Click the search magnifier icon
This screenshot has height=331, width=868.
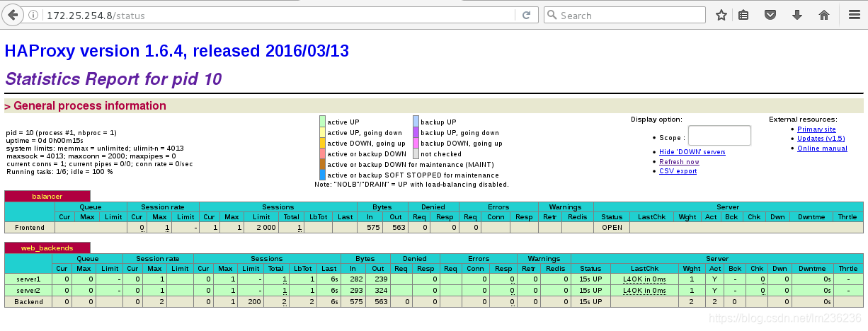tap(552, 15)
